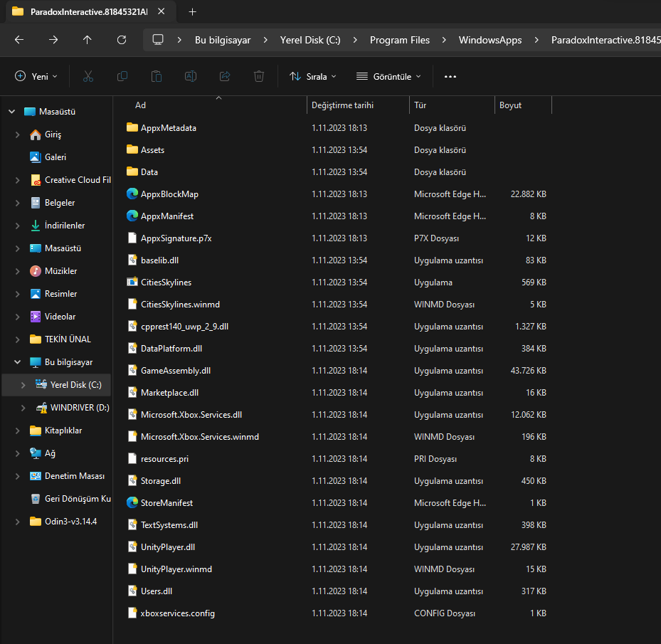Go back with the left arrow
The width and height of the screenshot is (661, 644).
coord(19,40)
